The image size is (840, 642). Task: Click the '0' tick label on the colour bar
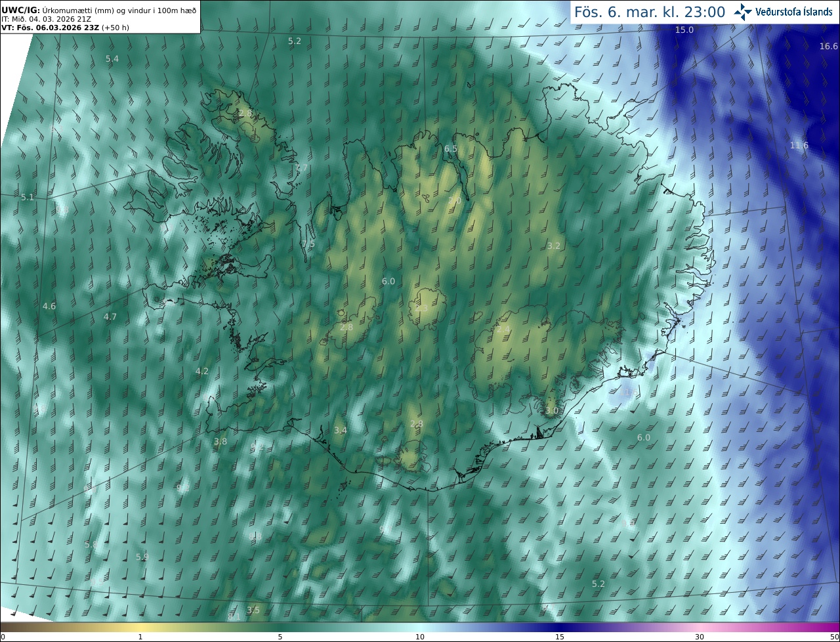[x=3, y=637]
